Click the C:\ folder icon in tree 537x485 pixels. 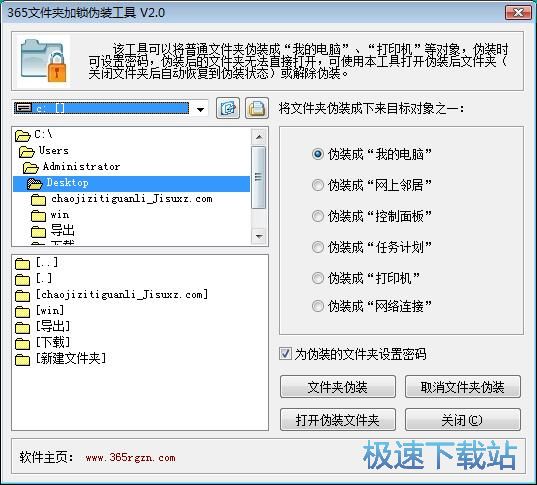(23, 136)
